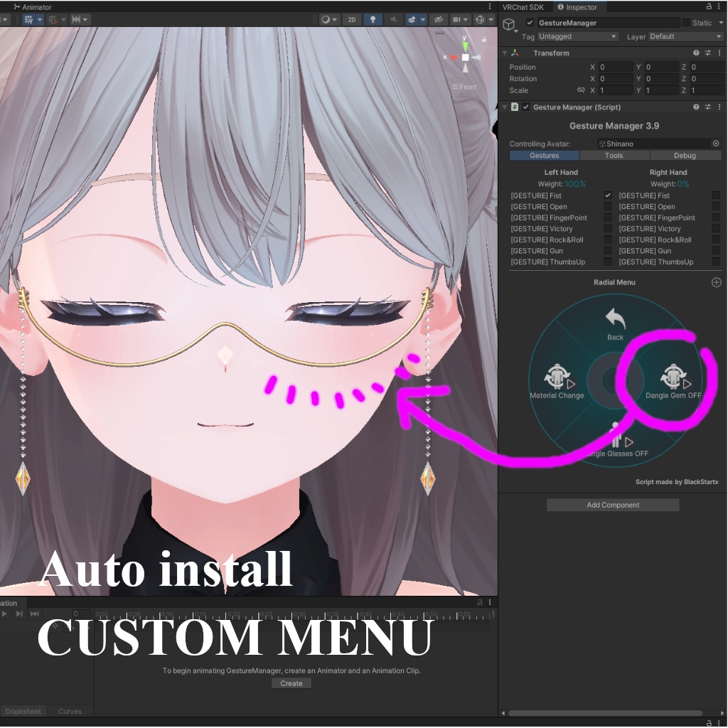Open the Animator tab
Image resolution: width=728 pixels, height=728 pixels.
(33, 7)
